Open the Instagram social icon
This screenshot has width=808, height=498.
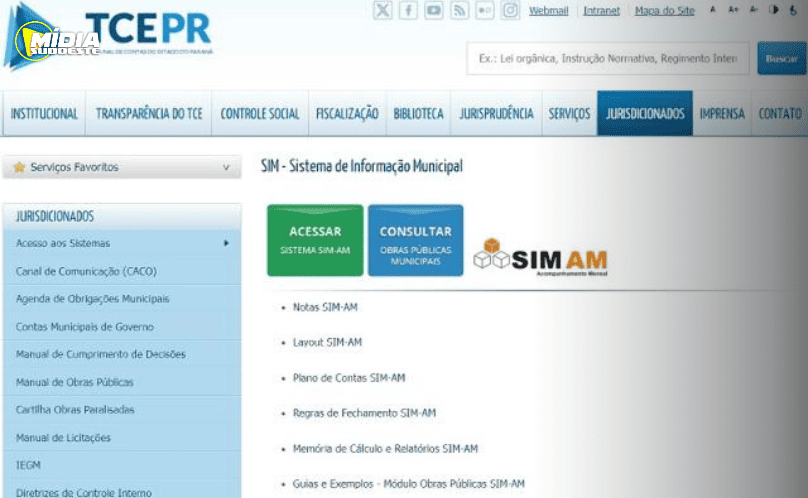(510, 10)
